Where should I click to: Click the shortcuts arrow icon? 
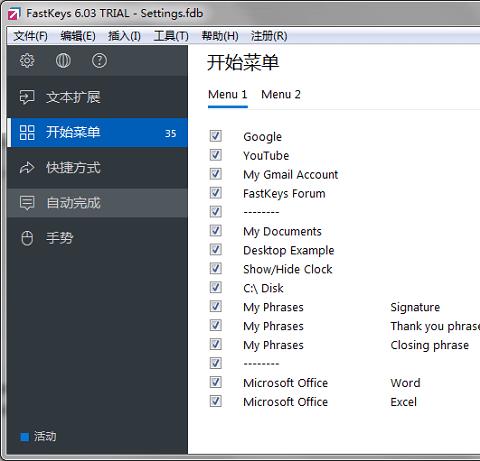27,168
